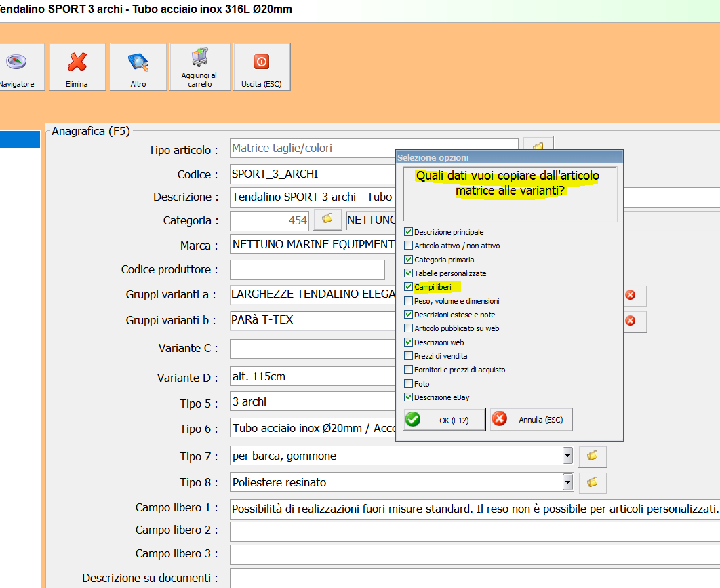Uncheck Categoria primaria option
Image resolution: width=720 pixels, height=588 pixels.
408,260
